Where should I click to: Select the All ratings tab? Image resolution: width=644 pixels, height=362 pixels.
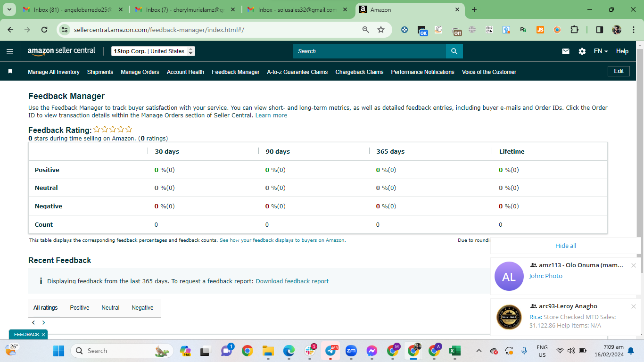[x=46, y=308]
